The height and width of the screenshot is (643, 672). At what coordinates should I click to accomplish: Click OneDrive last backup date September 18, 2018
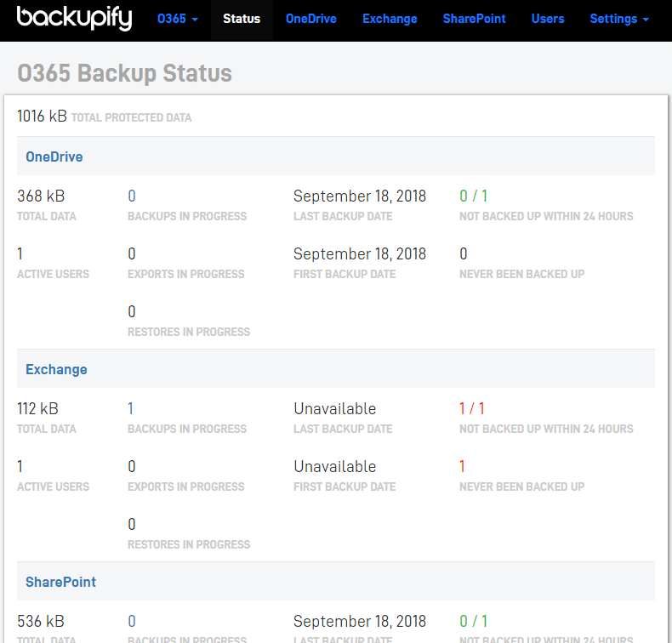pos(360,196)
